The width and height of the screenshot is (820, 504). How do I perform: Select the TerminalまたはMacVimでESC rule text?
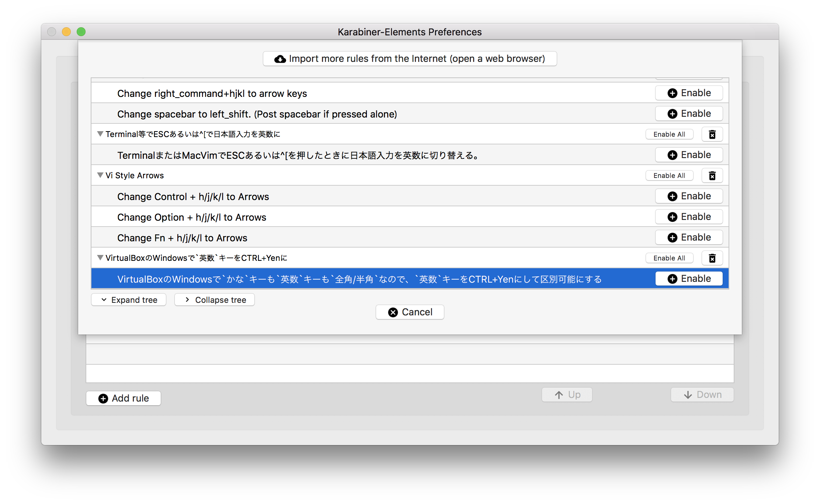click(x=298, y=155)
